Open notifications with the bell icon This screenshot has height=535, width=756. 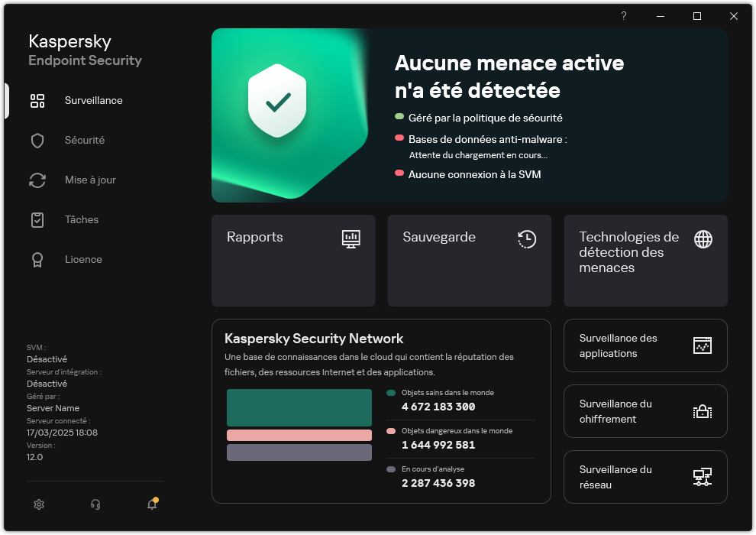pyautogui.click(x=152, y=504)
